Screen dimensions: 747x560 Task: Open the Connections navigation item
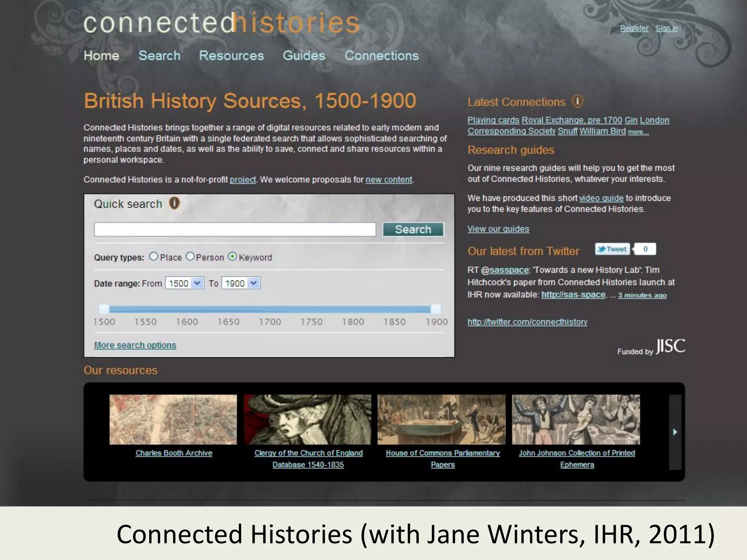tap(382, 55)
